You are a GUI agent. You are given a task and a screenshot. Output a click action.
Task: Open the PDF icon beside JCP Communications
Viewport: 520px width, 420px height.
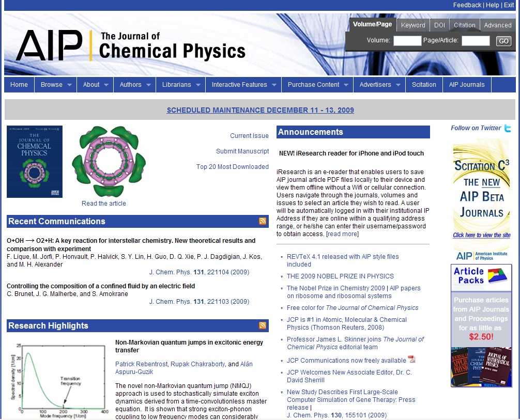[411, 359]
